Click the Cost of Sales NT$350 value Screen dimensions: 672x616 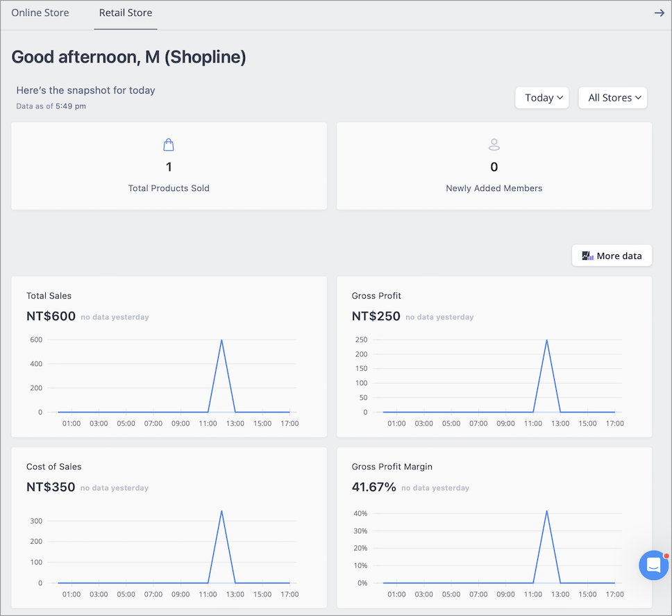coord(51,487)
